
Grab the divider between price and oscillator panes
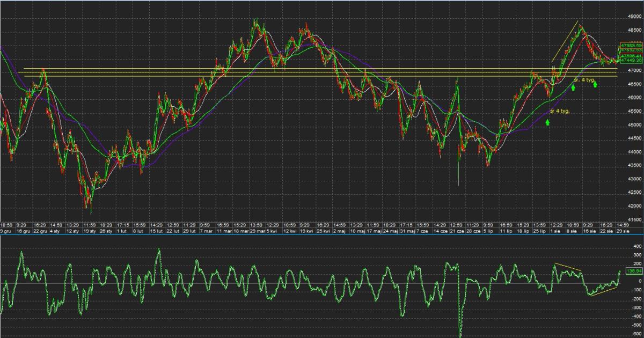322,234
